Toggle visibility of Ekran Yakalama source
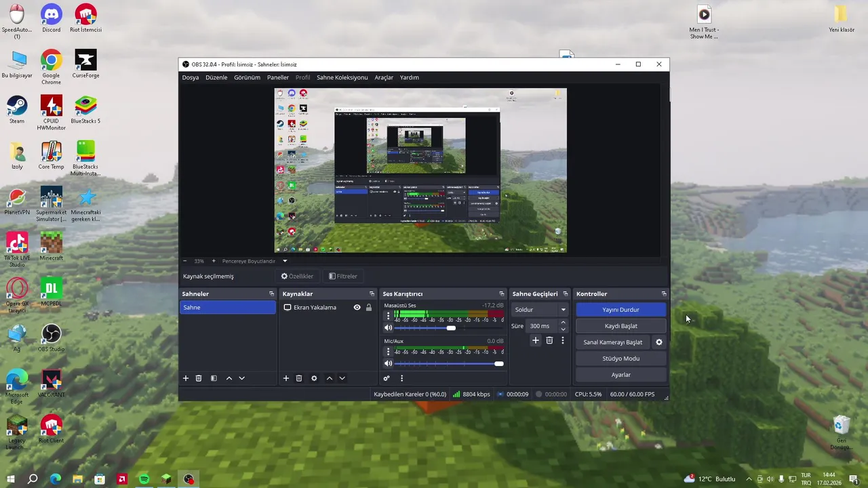This screenshot has height=488, width=868. click(357, 308)
